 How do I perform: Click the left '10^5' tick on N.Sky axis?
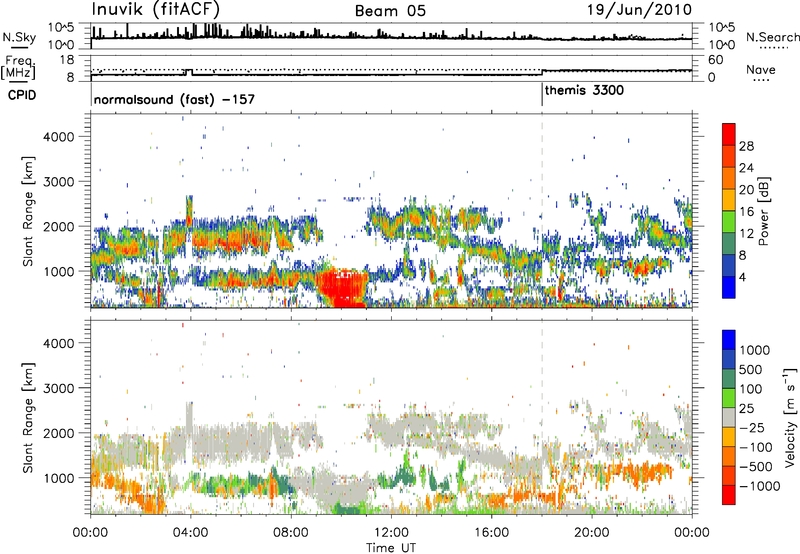(61, 27)
